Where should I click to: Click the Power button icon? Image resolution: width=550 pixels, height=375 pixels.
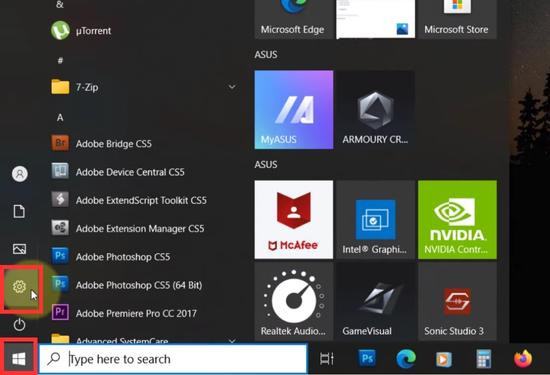(x=19, y=324)
